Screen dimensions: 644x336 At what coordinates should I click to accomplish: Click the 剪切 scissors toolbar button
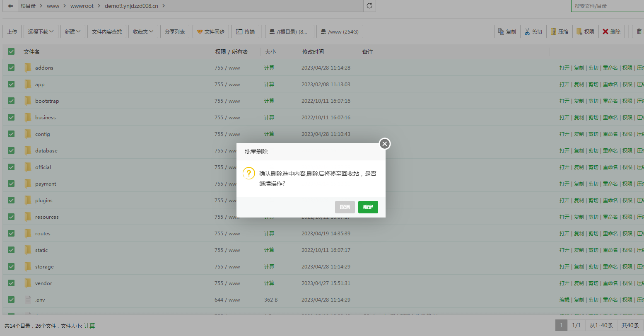tap(533, 31)
